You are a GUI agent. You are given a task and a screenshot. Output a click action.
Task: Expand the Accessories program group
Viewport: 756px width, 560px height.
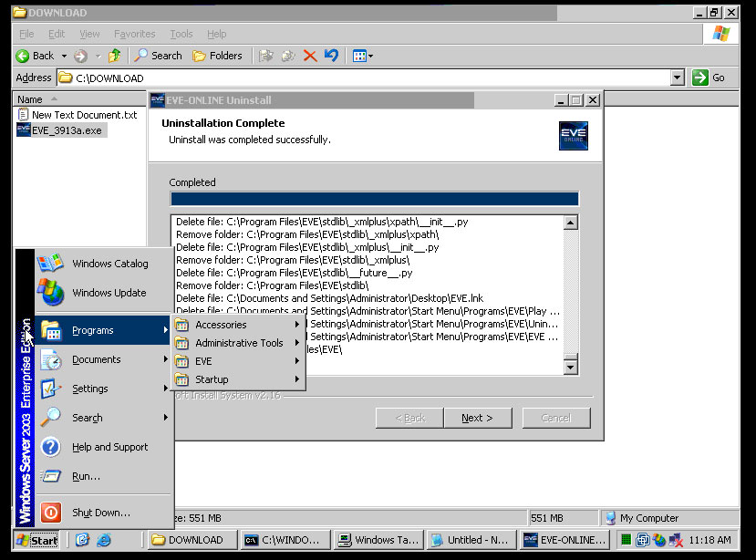[238, 325]
